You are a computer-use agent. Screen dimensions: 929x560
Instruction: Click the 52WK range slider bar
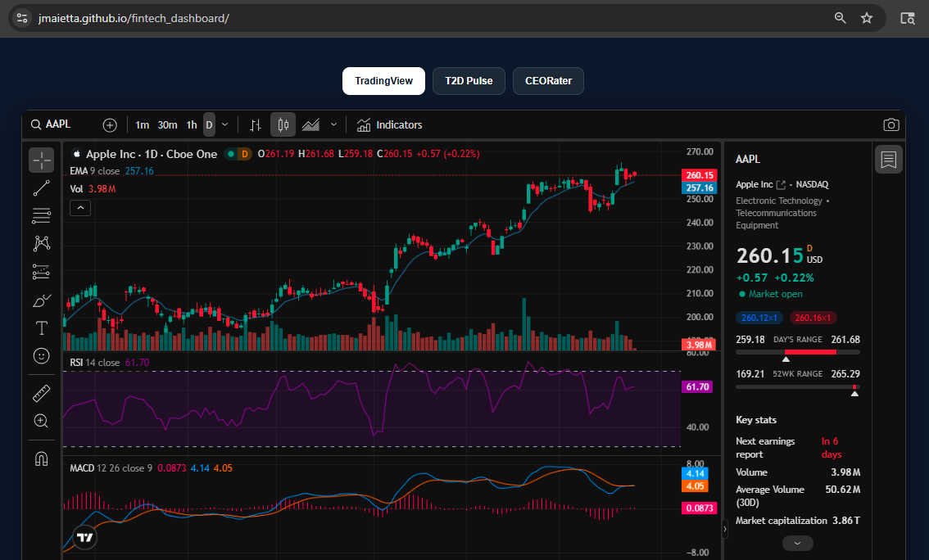[797, 387]
